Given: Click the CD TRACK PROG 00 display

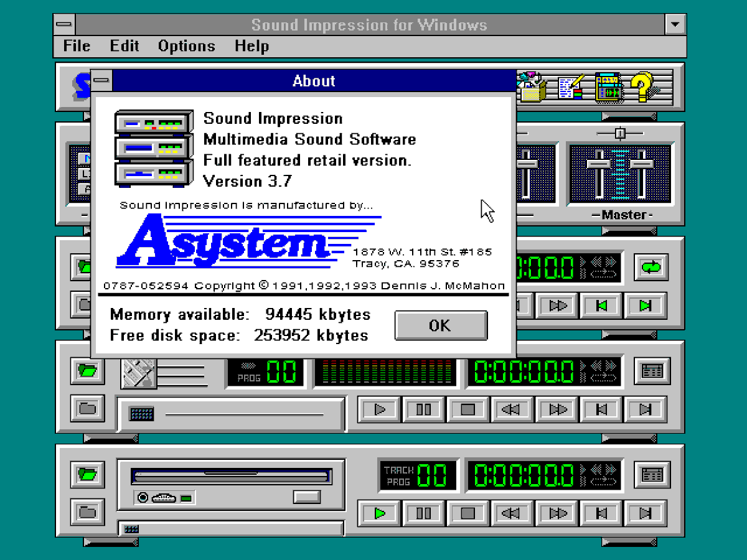Looking at the screenshot, I should (417, 475).
